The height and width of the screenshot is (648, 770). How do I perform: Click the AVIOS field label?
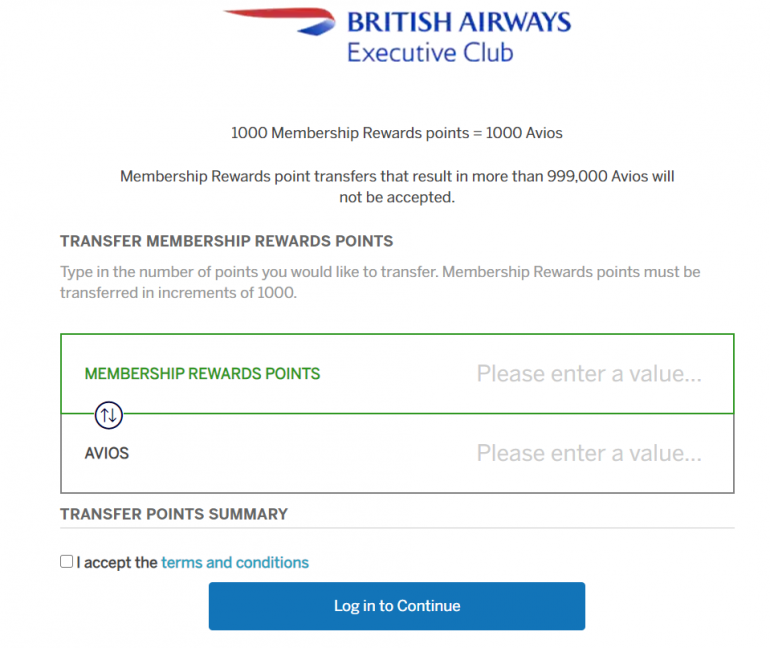pos(107,453)
